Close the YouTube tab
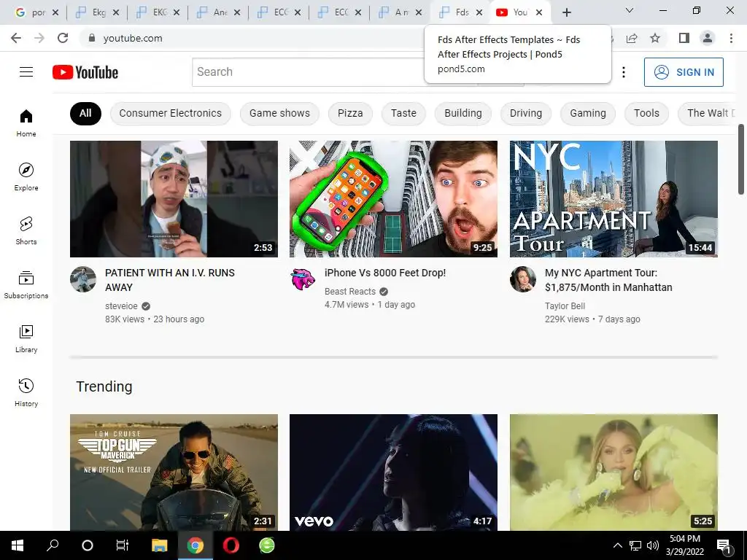The image size is (747, 560). point(539,13)
